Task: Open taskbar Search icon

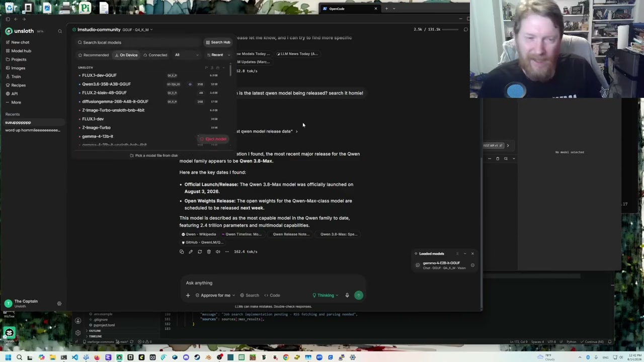Action: pos(19,357)
